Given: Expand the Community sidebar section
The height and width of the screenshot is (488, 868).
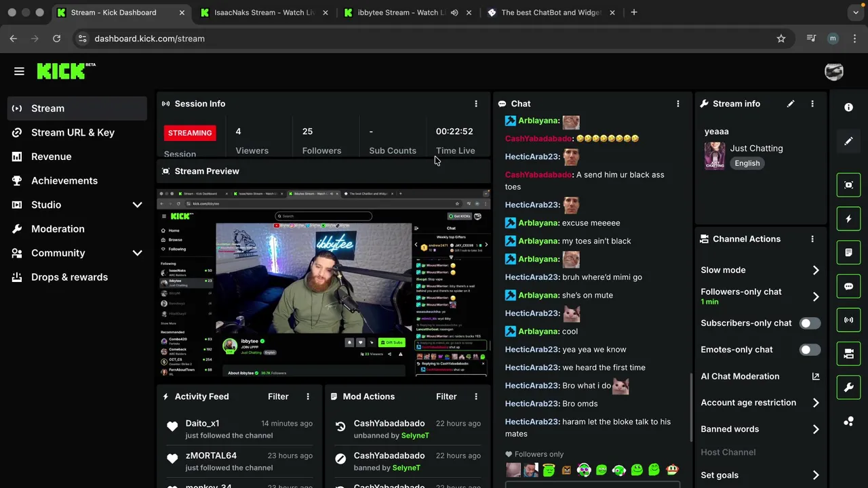Looking at the screenshot, I should click(137, 253).
